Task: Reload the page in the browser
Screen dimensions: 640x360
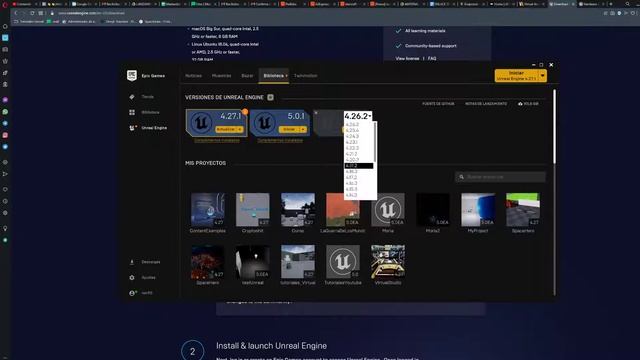Action: 32,13
